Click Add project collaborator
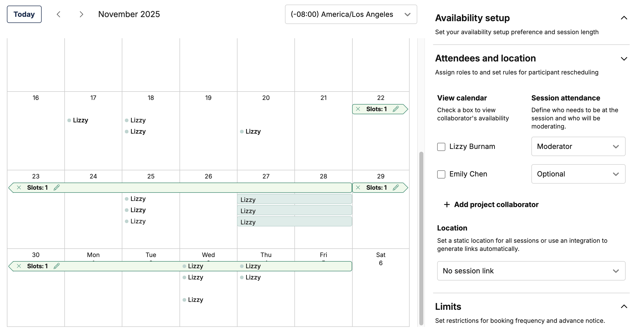Viewport: 644px width, 332px height. point(491,205)
